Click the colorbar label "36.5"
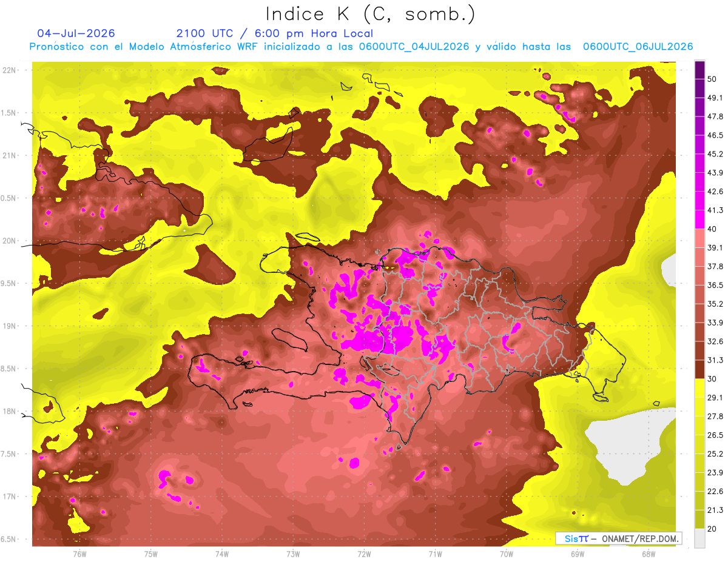728x562 pixels. click(x=715, y=285)
